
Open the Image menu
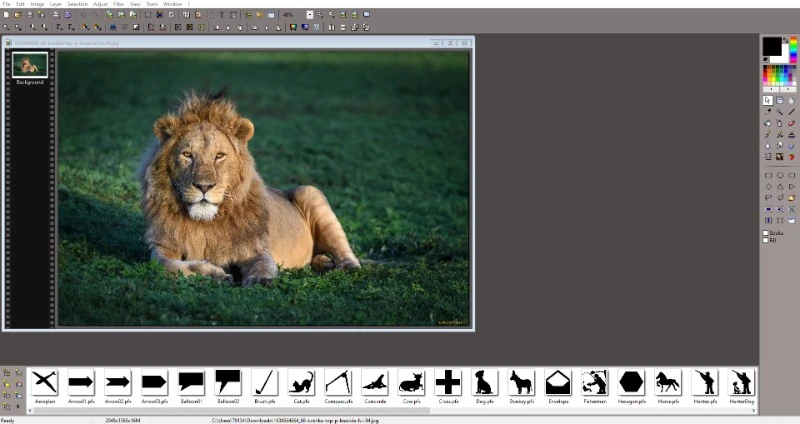pos(36,4)
